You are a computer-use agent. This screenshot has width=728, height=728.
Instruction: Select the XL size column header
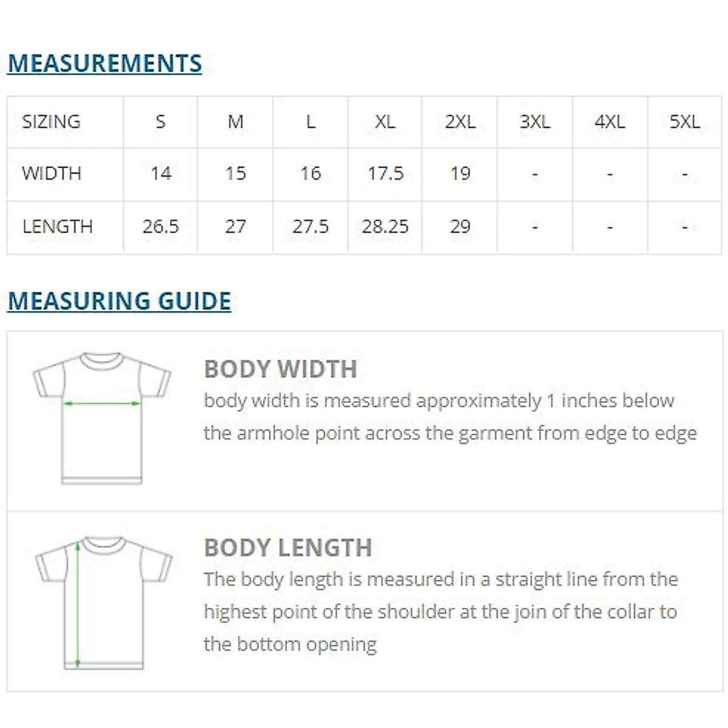(x=385, y=122)
